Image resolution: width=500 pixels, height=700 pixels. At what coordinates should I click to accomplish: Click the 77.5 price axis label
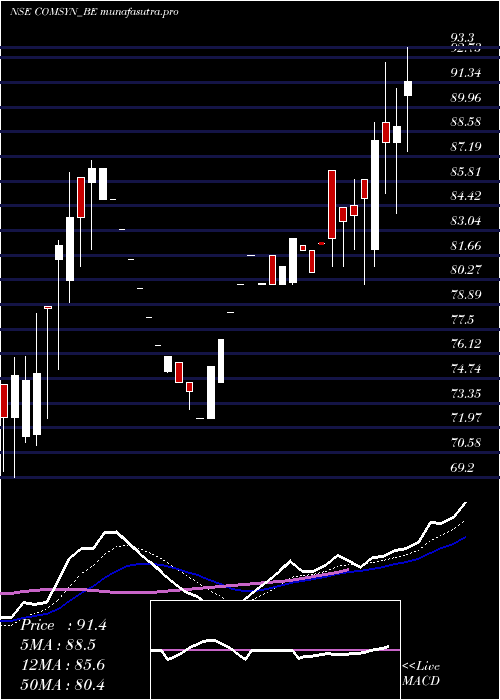point(463,320)
